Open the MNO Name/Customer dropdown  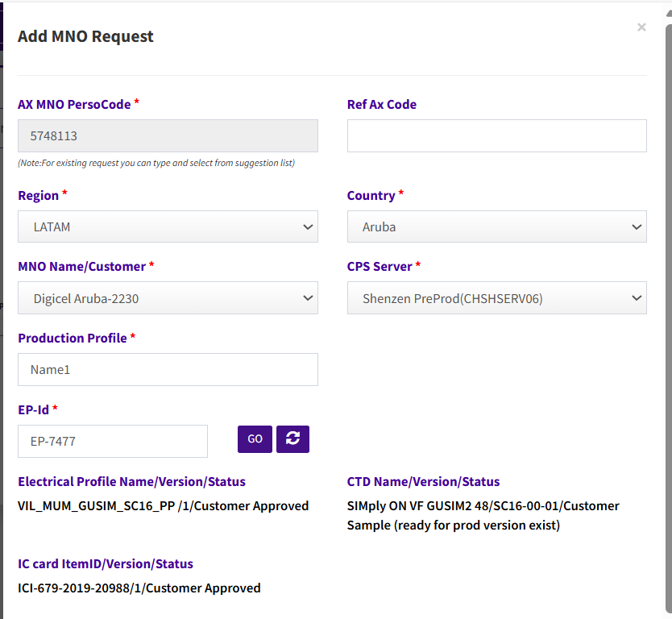tap(168, 298)
